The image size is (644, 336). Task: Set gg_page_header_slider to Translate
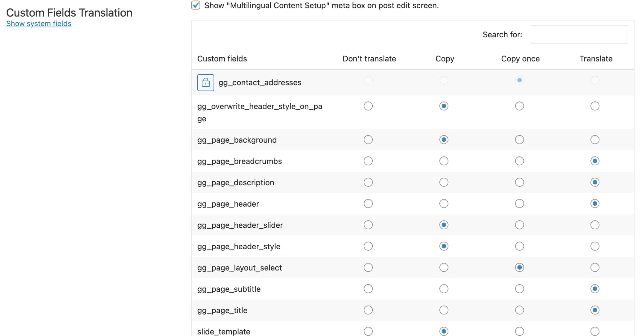pyautogui.click(x=595, y=225)
